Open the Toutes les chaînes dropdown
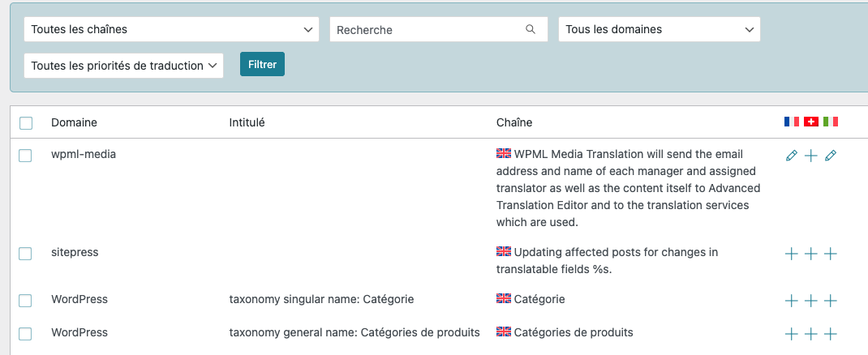Screen dimensions: 868x355 click(171, 29)
